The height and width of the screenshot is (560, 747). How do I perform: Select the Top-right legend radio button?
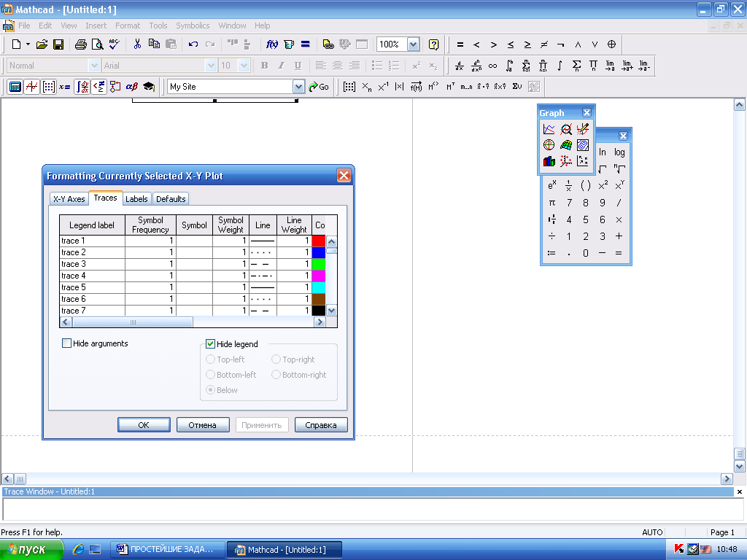pyautogui.click(x=276, y=359)
